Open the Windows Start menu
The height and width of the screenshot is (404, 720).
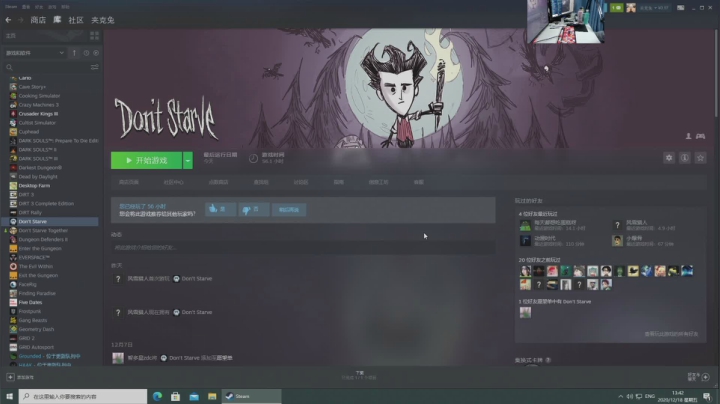pyautogui.click(x=9, y=396)
